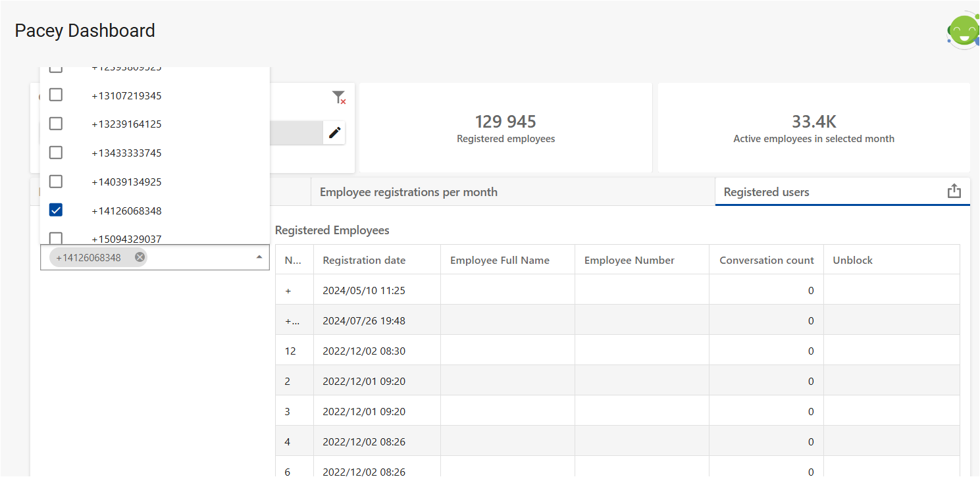
Task: Click the export share icon
Action: 954,191
